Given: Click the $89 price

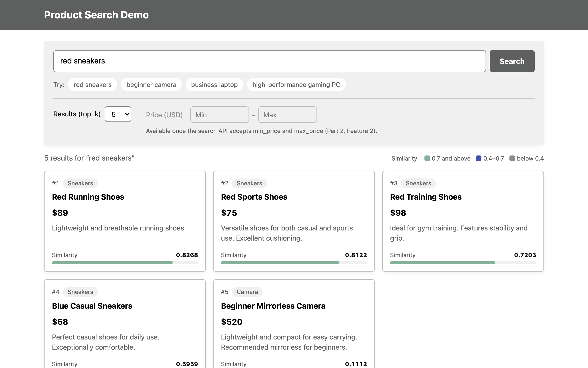Looking at the screenshot, I should tap(60, 213).
